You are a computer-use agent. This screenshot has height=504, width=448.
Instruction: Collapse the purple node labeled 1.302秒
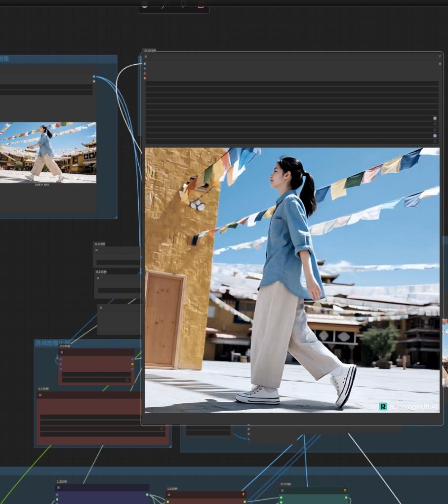click(x=58, y=488)
